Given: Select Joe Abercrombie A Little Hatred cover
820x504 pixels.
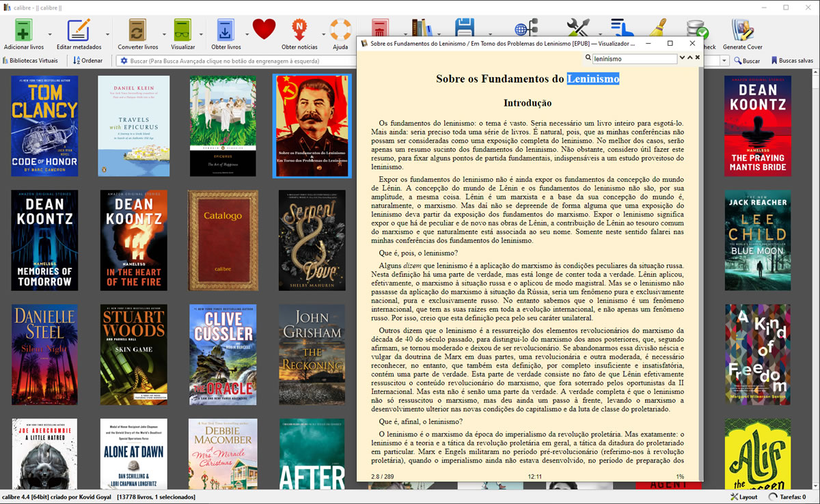Looking at the screenshot, I should tap(44, 453).
